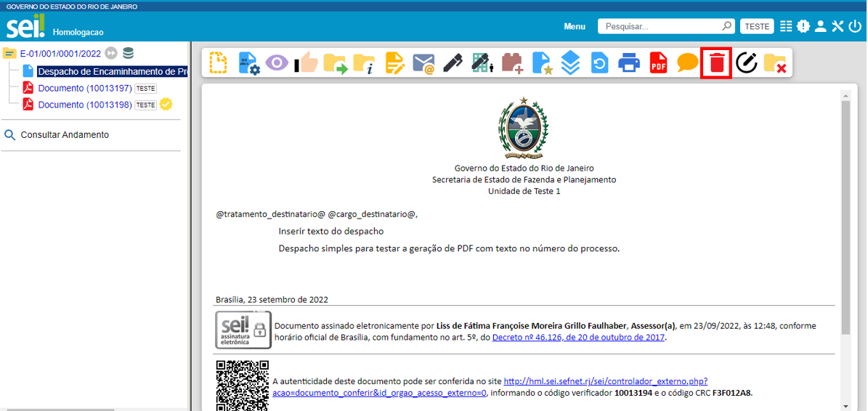Image resolution: width=868 pixels, height=411 pixels.
Task: Click the red PDF generation icon
Action: click(658, 63)
